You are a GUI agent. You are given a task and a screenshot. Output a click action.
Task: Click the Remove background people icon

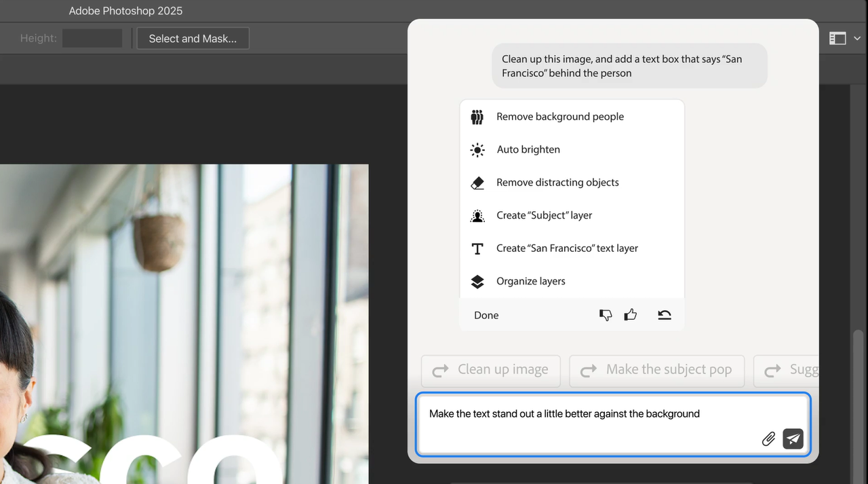coord(477,117)
